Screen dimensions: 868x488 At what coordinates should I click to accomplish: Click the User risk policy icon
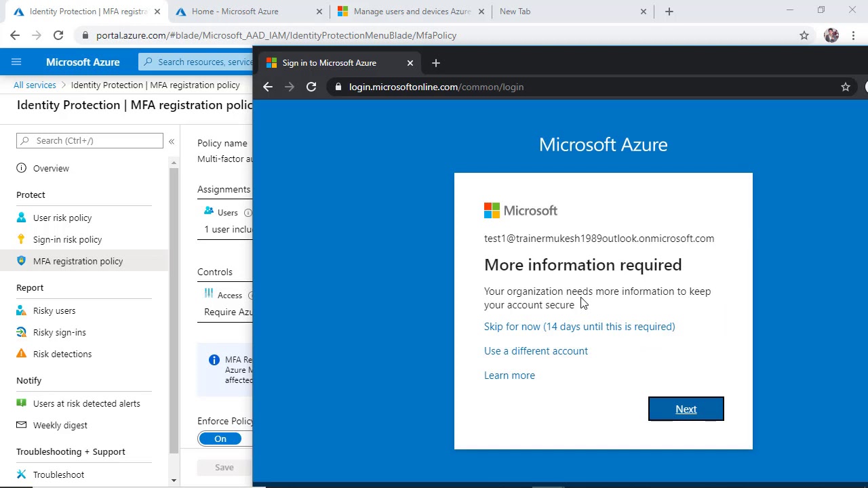[x=22, y=218]
